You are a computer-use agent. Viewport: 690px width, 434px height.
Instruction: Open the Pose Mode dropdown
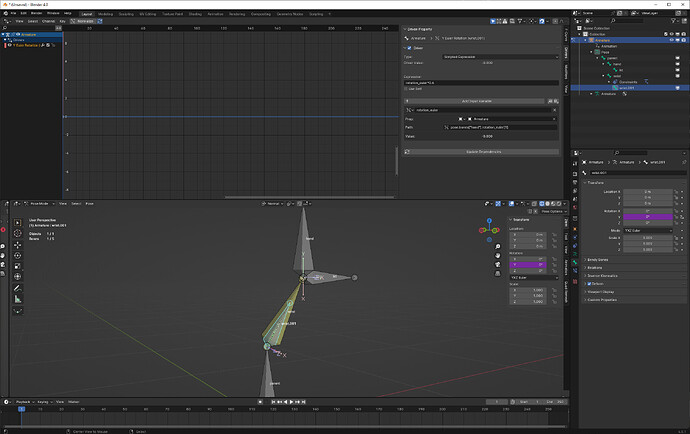tap(40, 204)
